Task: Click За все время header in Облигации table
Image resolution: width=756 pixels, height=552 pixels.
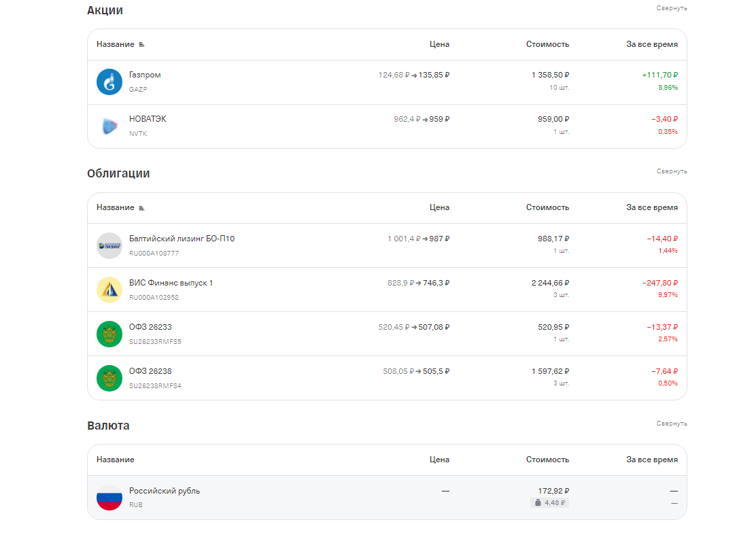Action: (x=652, y=207)
